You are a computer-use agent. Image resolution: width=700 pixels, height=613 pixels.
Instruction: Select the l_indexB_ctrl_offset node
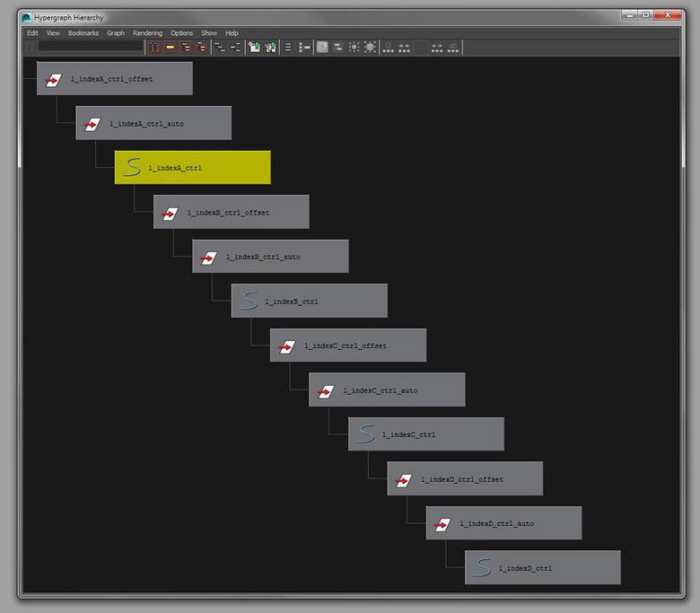(x=231, y=213)
